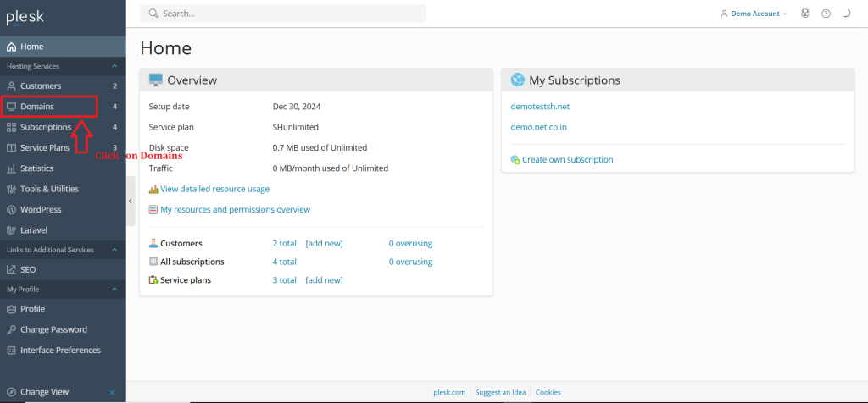Collapse the My Profile section
The width and height of the screenshot is (868, 403).
point(114,289)
